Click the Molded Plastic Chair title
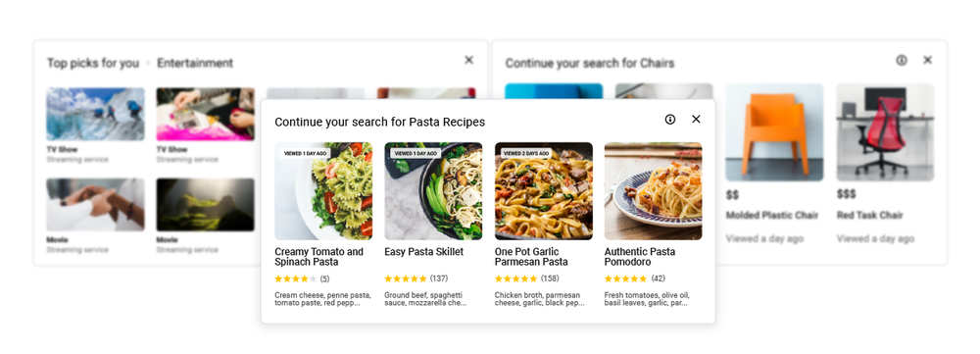The width and height of the screenshot is (980, 354). 772,215
